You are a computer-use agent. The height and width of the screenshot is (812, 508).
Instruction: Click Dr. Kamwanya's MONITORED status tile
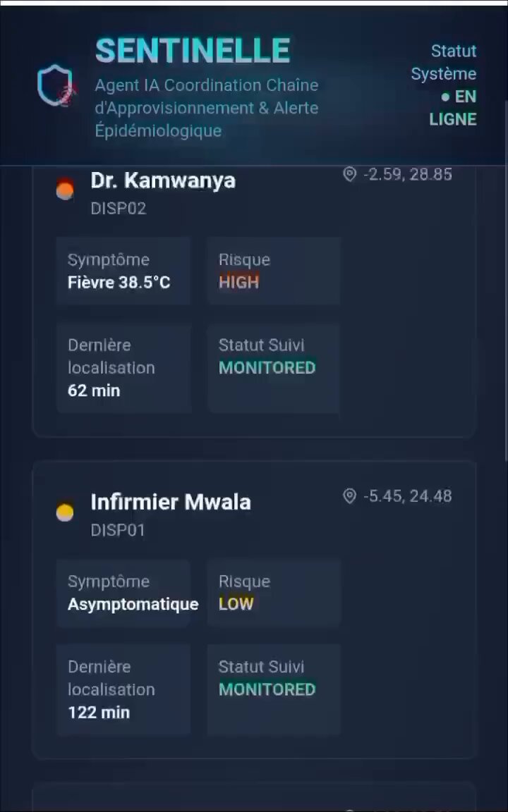(274, 368)
